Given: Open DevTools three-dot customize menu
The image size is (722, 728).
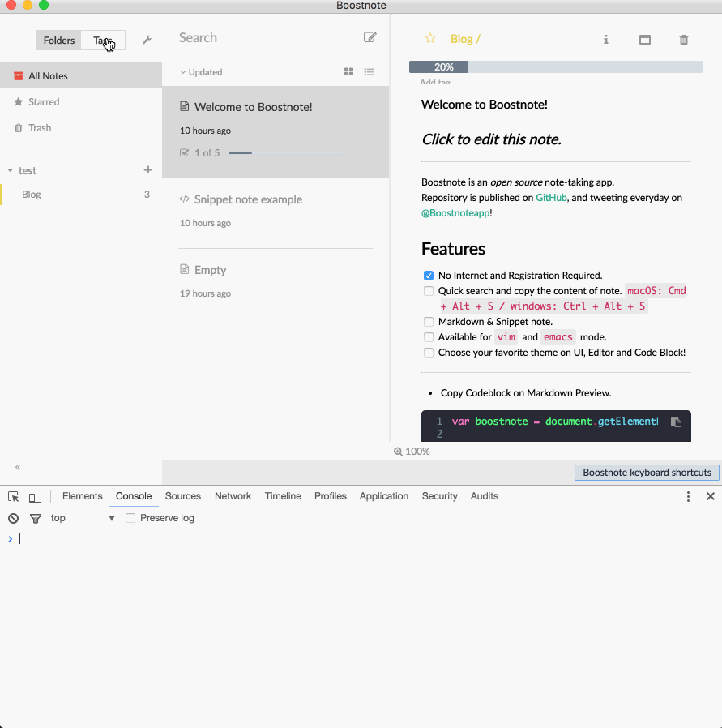Looking at the screenshot, I should (688, 496).
